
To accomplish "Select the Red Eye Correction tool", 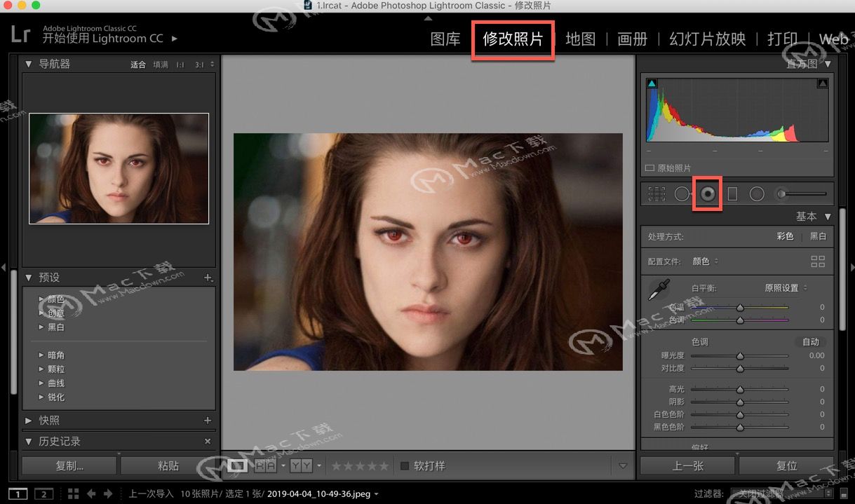I will pos(708,194).
